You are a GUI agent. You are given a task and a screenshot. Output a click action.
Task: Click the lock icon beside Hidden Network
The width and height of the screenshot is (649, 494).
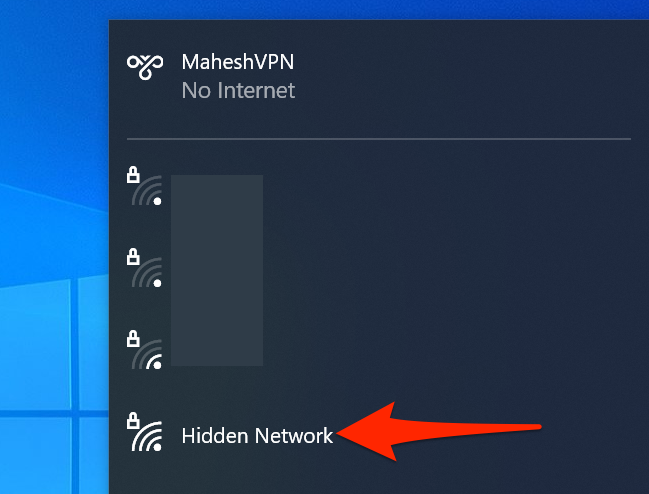(133, 420)
